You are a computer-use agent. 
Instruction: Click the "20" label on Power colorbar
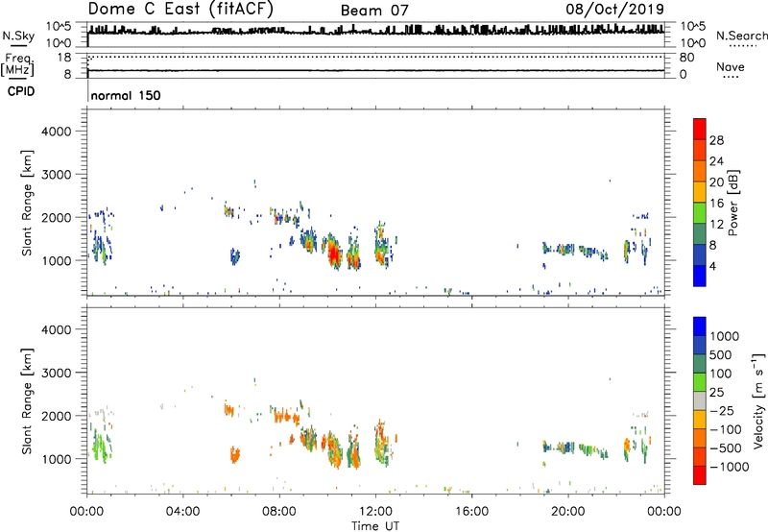[x=716, y=182]
